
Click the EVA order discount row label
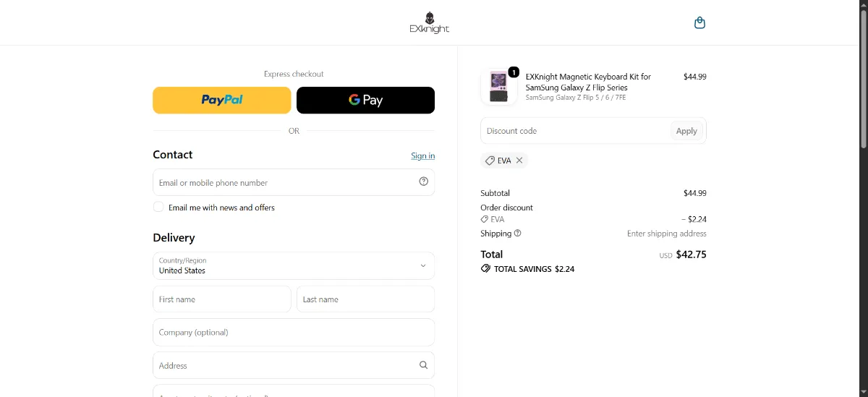point(493,219)
